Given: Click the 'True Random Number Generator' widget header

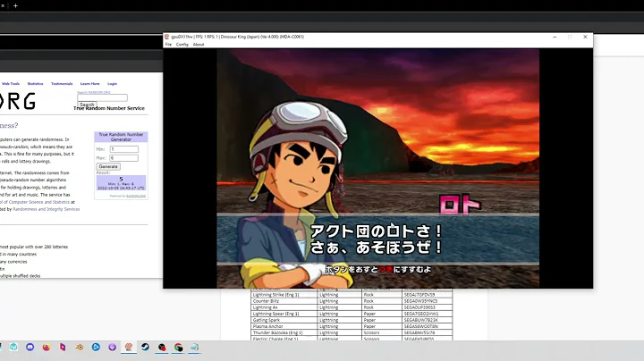Looking at the screenshot, I should pos(121,137).
